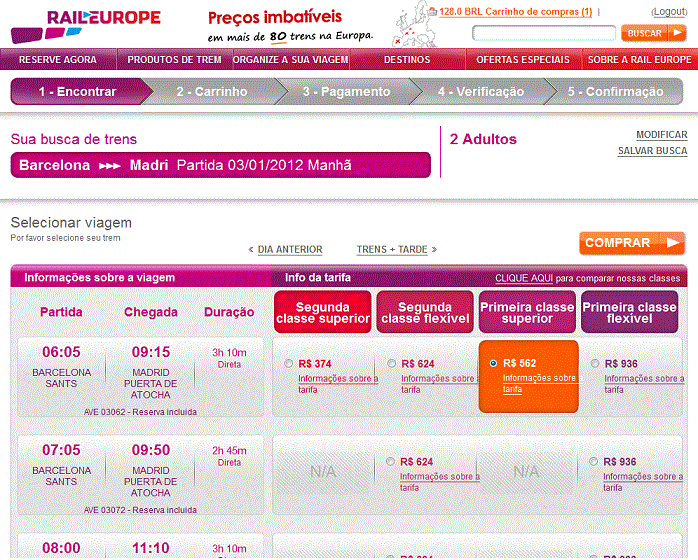Open the SOBRE A RAIL EUROPE menu
This screenshot has height=560, width=698.
pyautogui.click(x=640, y=60)
